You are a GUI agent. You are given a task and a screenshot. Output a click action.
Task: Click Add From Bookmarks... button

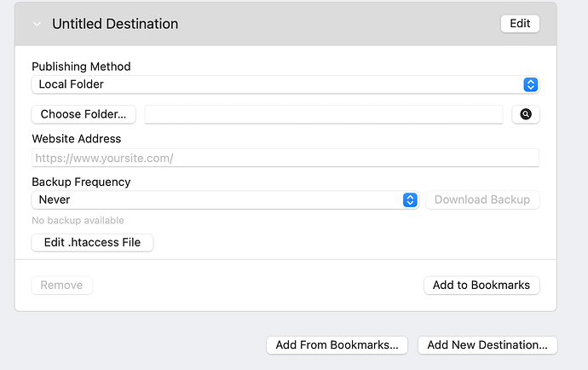337,345
